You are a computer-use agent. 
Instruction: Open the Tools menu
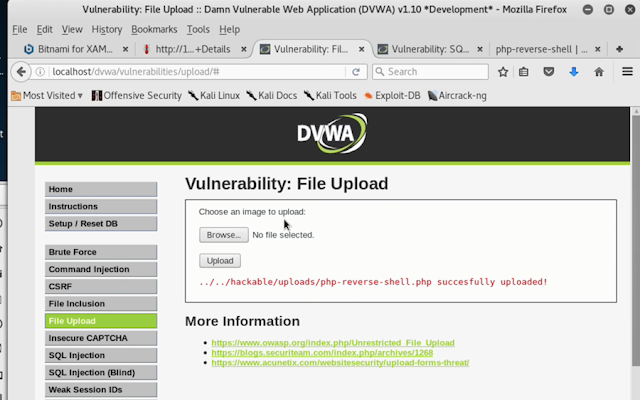[198, 29]
